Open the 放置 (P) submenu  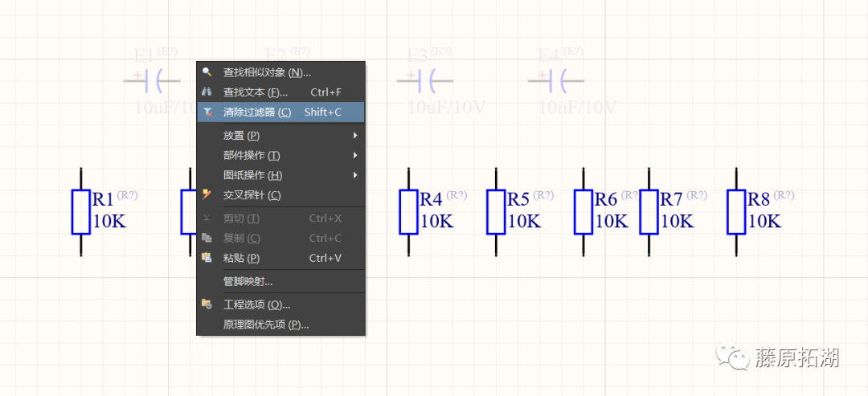(281, 135)
